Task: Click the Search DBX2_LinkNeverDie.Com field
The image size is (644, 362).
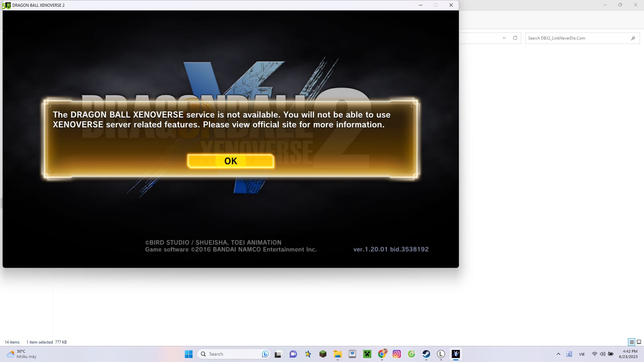Action: click(577, 38)
